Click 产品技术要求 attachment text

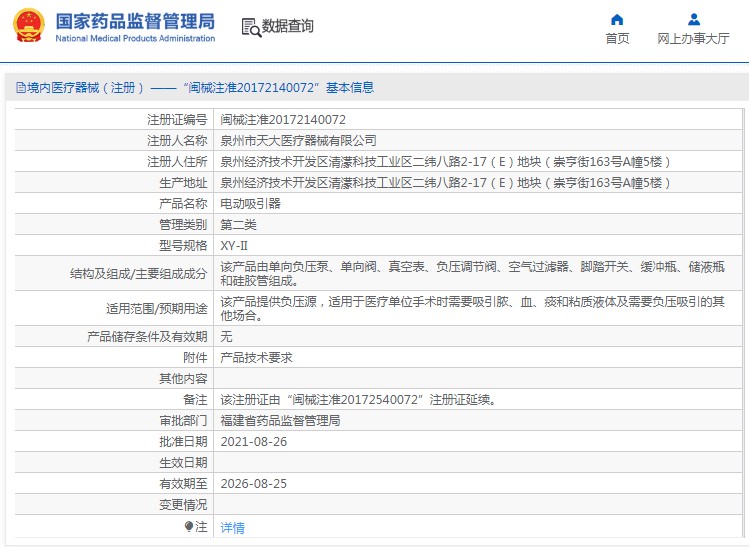pos(257,357)
